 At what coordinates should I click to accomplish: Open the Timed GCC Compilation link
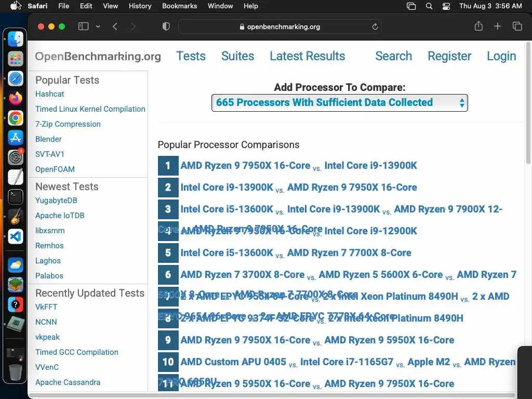coord(77,352)
